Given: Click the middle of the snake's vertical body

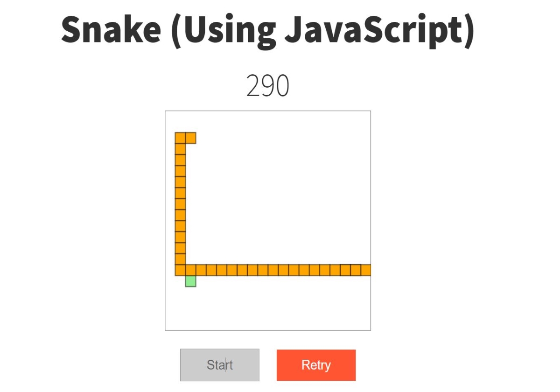Looking at the screenshot, I should pos(180,204).
